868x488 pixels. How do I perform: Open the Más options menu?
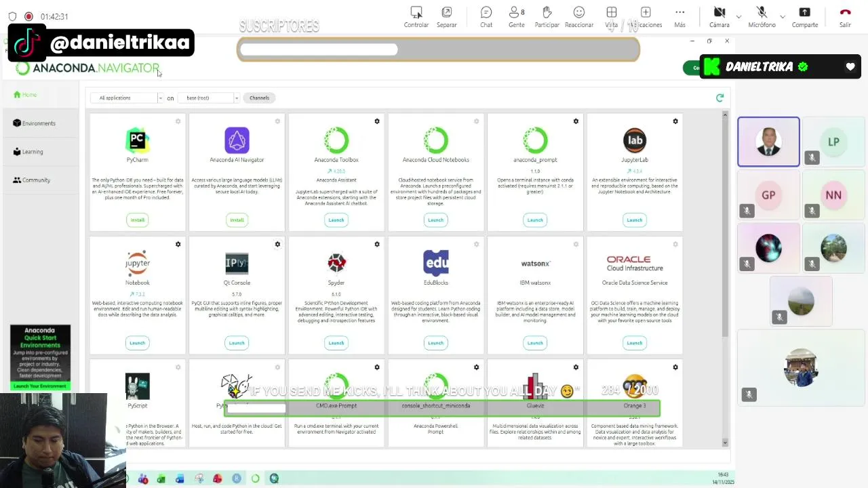coord(679,17)
